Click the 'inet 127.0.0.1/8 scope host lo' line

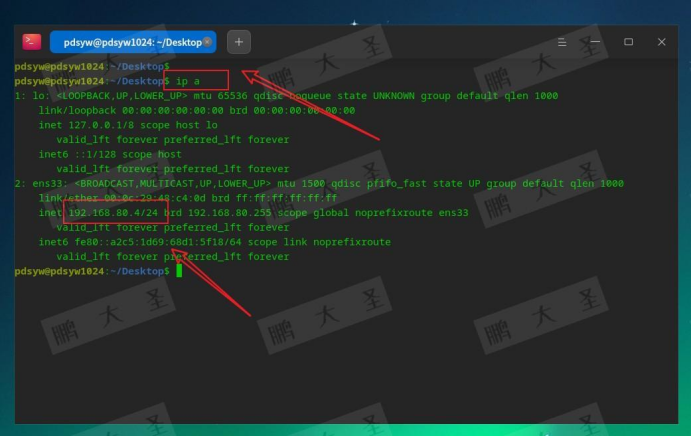(x=128, y=125)
